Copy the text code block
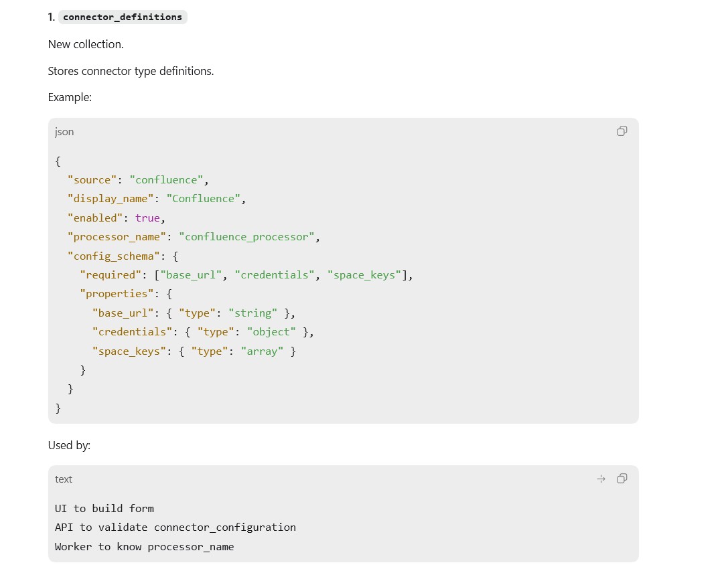 click(622, 479)
